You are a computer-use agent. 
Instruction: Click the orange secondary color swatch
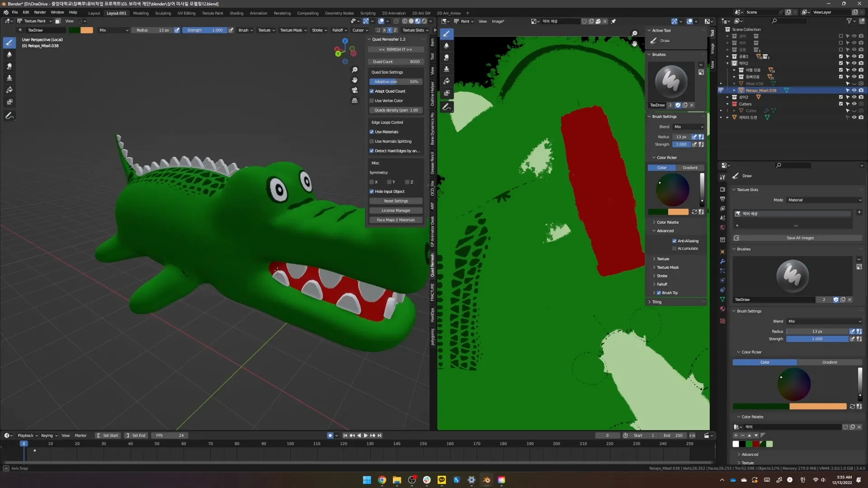point(818,406)
